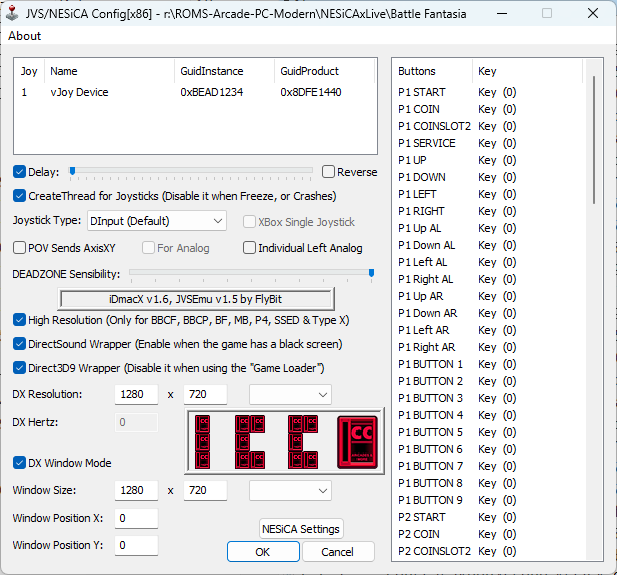This screenshot has height=575, width=617.
Task: Select the P1 Right AL row
Action: point(488,279)
